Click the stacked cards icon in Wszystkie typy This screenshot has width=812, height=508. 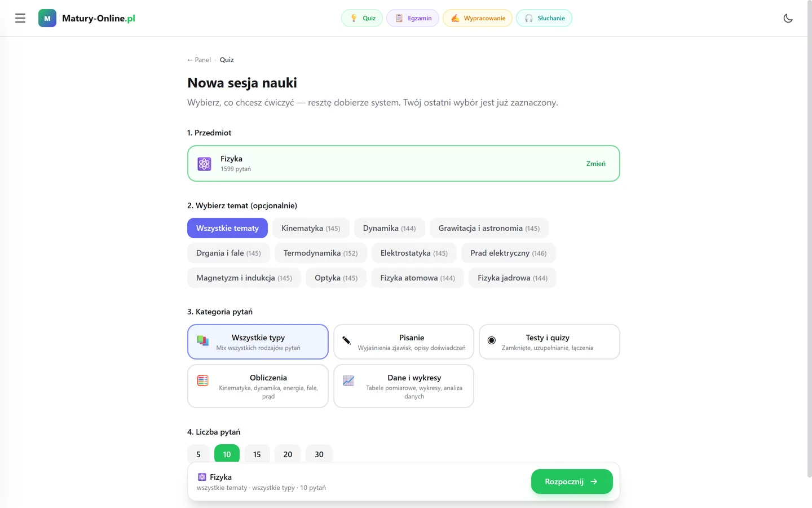(203, 340)
